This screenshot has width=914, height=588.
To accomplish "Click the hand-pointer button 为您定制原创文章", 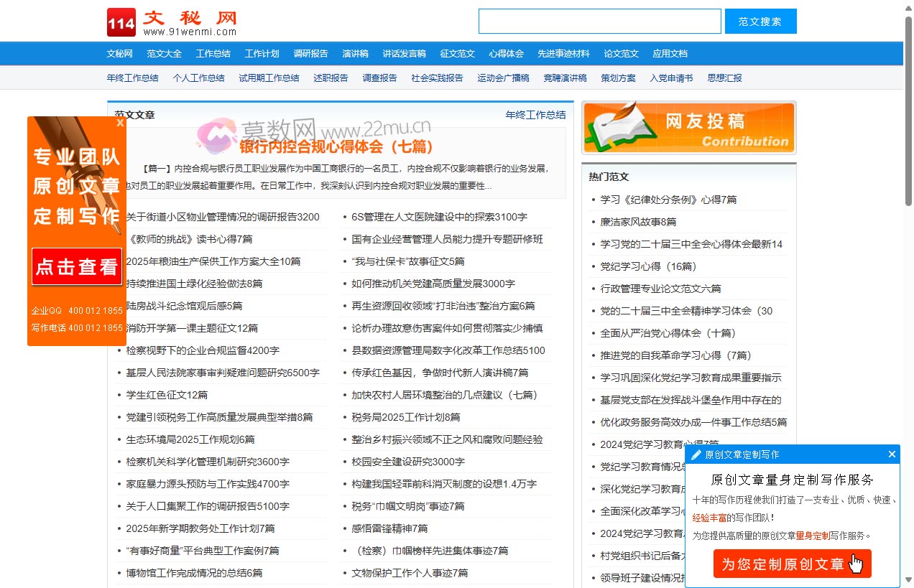I will pos(792,564).
